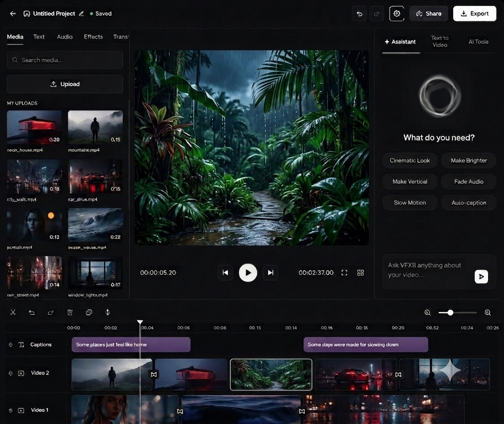Viewport: 504px width, 424px height.
Task: Open the Text to Video tab
Action: 440,41
